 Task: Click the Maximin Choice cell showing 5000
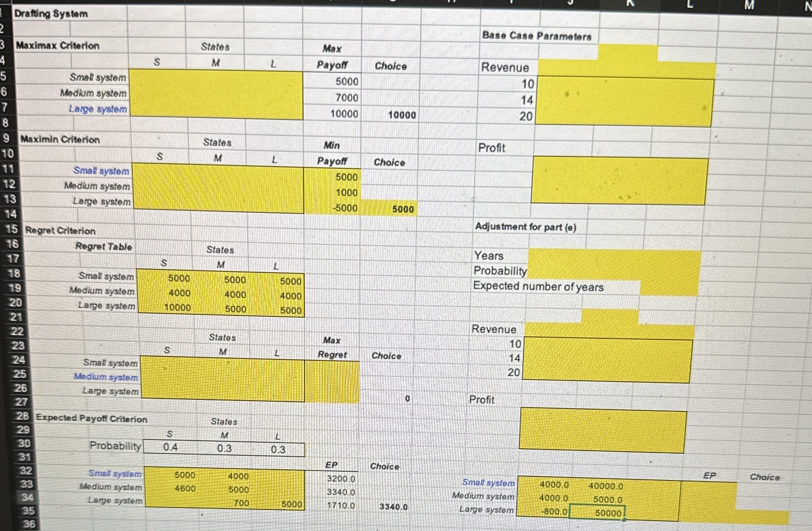pos(402,209)
